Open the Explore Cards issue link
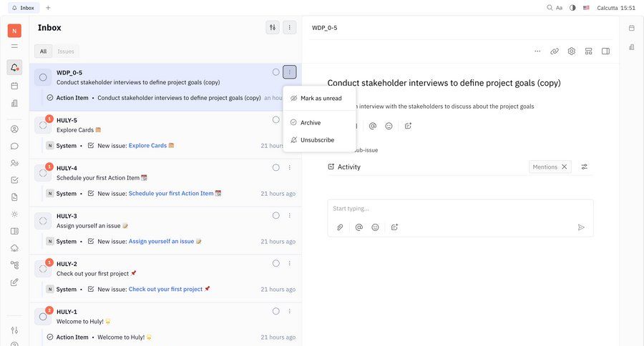This screenshot has height=346, width=644. point(151,146)
